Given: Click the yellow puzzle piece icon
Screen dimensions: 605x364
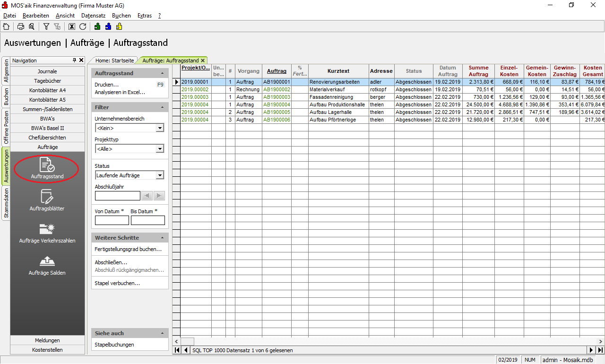Looking at the screenshot, I should 119,26.
